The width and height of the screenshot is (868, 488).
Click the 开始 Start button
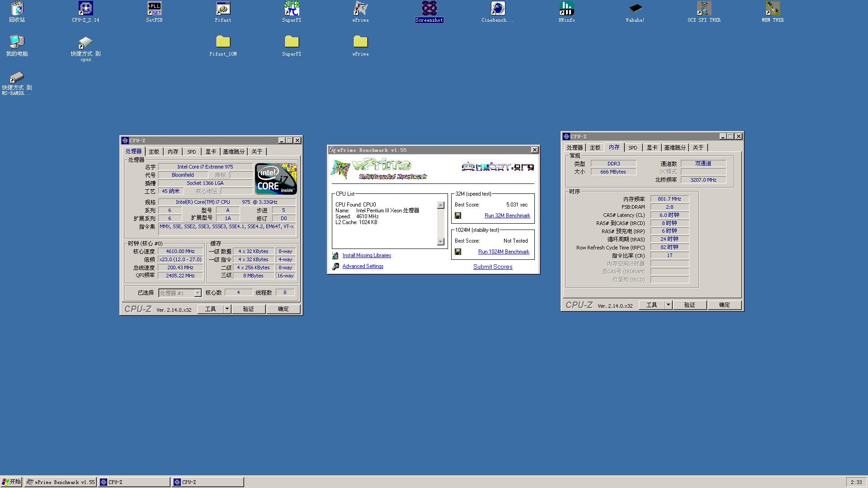click(x=11, y=482)
